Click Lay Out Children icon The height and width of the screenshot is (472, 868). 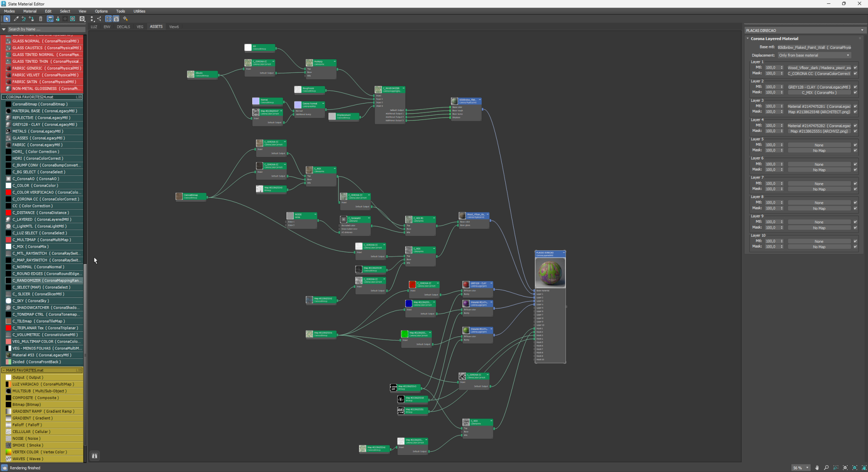(99, 19)
